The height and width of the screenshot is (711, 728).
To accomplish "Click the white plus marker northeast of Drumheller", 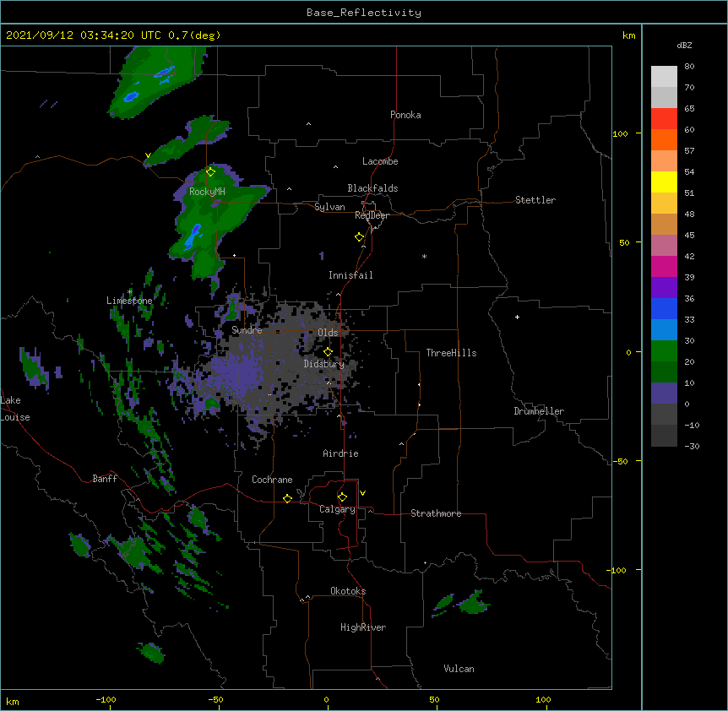I will (517, 317).
